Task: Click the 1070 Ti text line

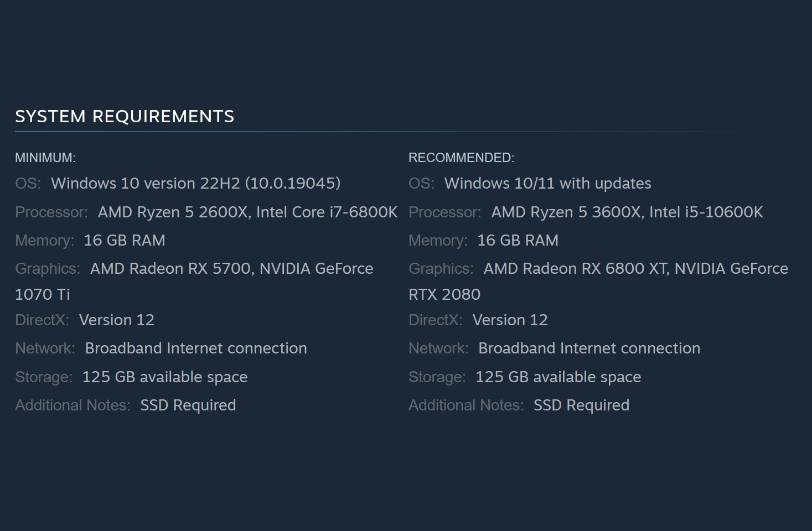Action: 43,295
